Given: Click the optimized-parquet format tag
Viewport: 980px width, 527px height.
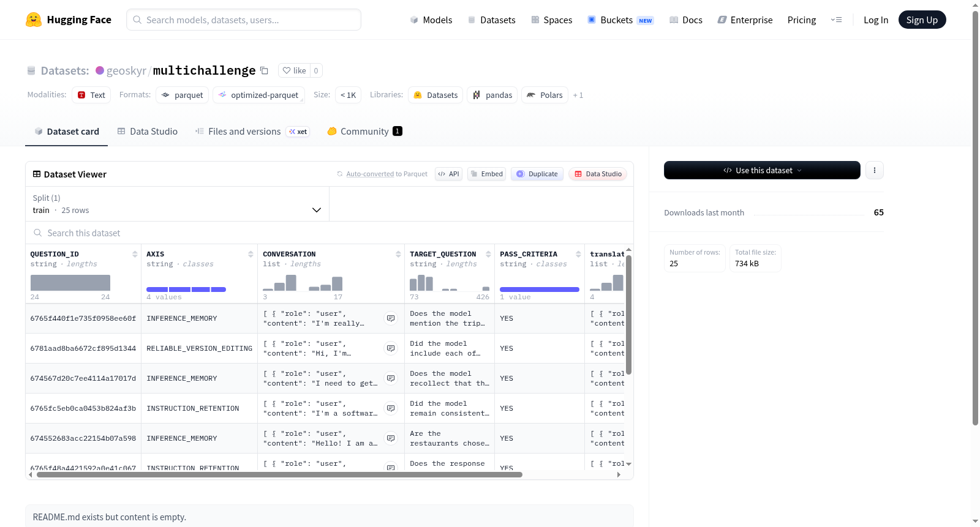Looking at the screenshot, I should (x=258, y=95).
